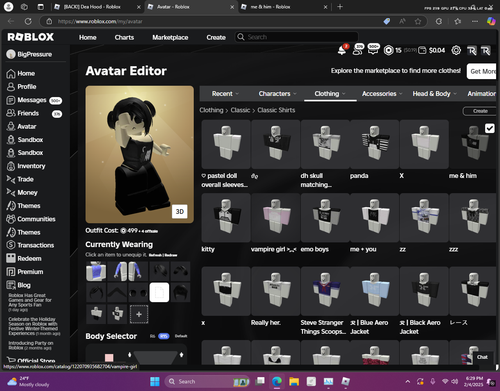Open the Animation category menu
The height and width of the screenshot is (391, 500).
pos(481,94)
